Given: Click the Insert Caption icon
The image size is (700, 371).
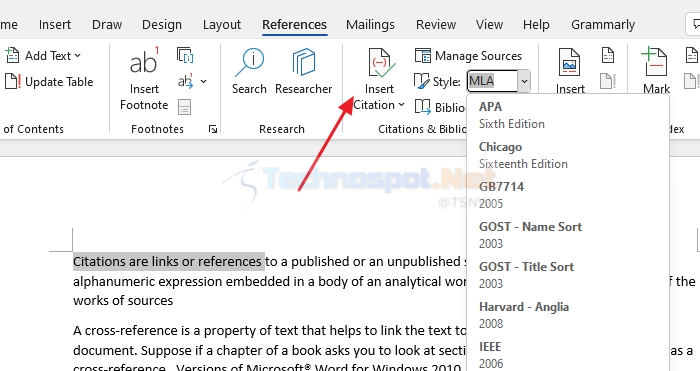Looking at the screenshot, I should pos(570,63).
